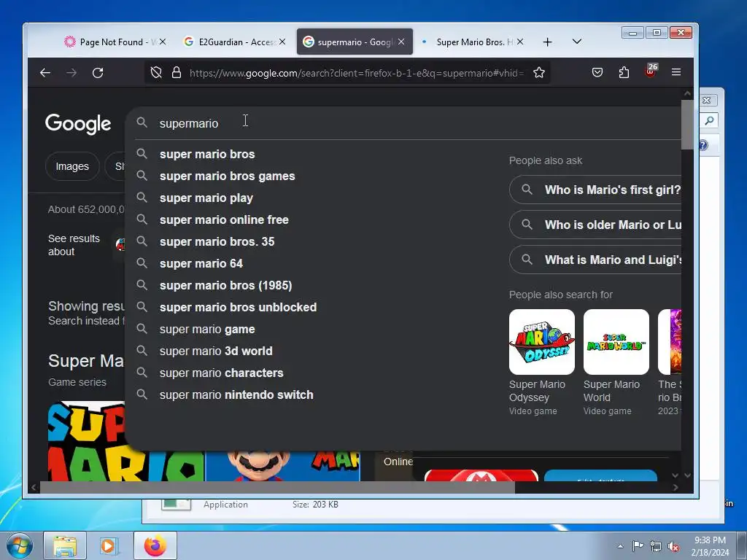Viewport: 747px width, 560px height.
Task: Pick suggestion 'super mario bros. 35'
Action: point(217,242)
